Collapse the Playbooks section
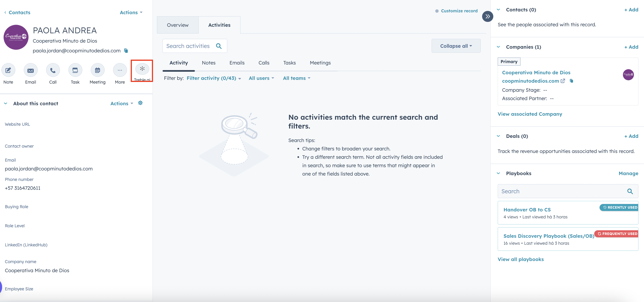644x302 pixels. click(498, 173)
